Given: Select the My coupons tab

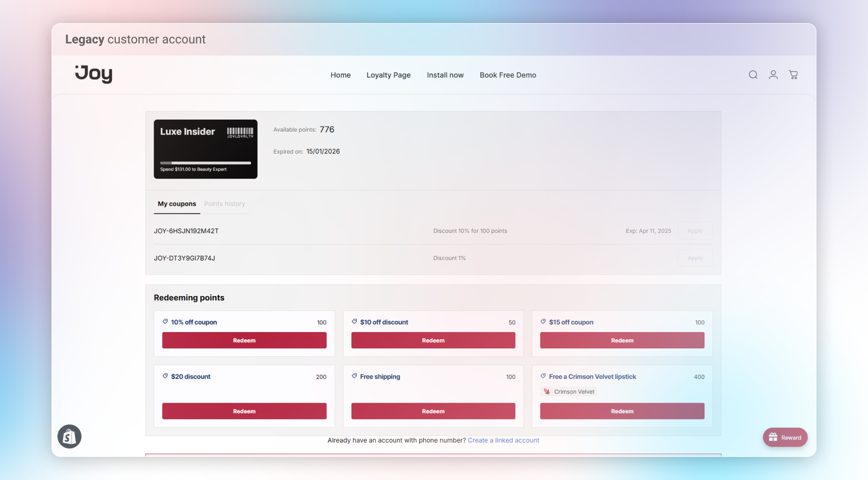Looking at the screenshot, I should point(177,204).
